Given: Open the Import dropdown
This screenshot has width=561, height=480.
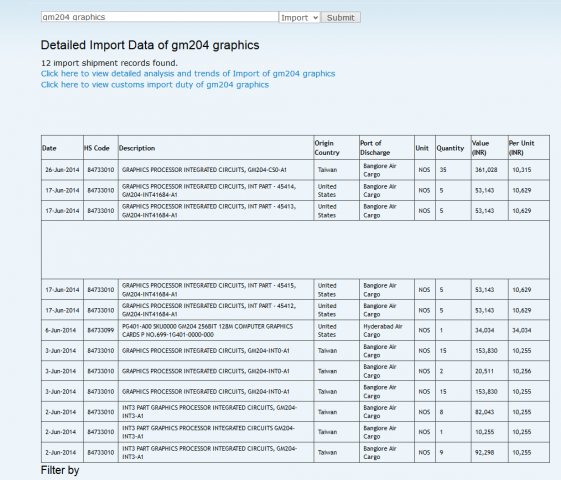Looking at the screenshot, I should pos(299,18).
